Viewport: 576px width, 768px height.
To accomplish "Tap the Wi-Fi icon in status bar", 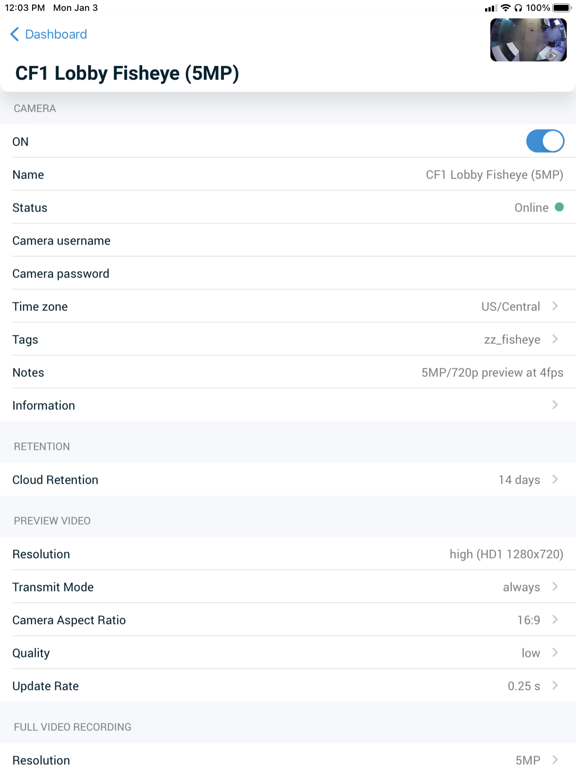I will pos(505,8).
